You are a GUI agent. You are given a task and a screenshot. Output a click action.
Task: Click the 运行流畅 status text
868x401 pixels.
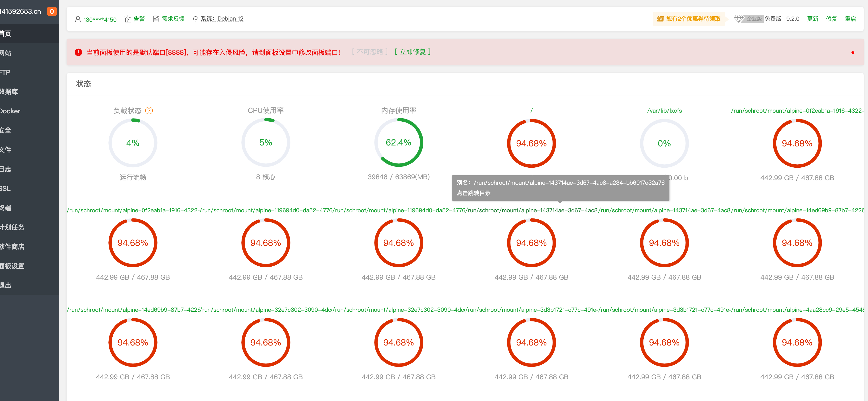[133, 177]
